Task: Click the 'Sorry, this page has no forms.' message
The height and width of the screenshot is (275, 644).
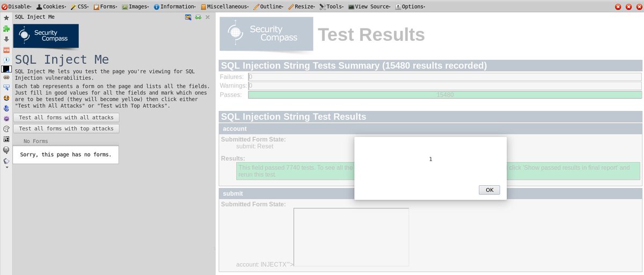Action: 65,155
